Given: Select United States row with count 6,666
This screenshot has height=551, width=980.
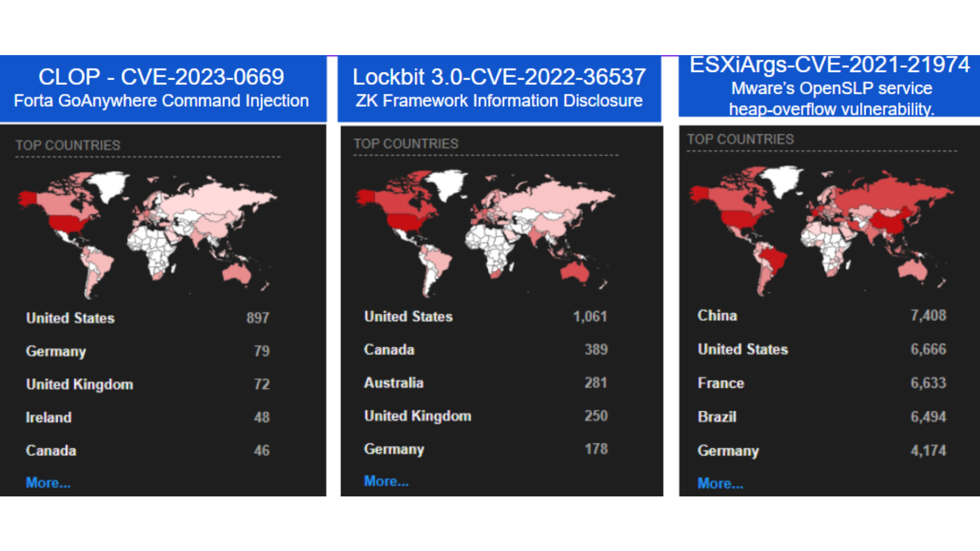Looking at the screenshot, I should [822, 349].
